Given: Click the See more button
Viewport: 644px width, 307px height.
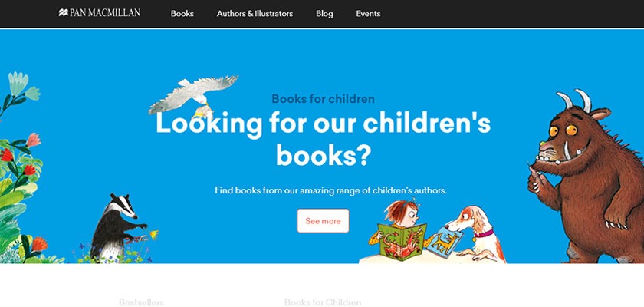Looking at the screenshot, I should tap(324, 221).
